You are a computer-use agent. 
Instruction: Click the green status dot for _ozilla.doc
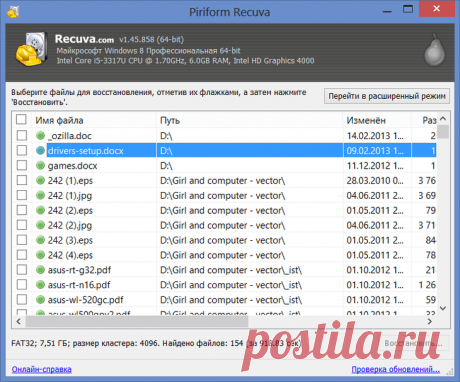click(40, 136)
